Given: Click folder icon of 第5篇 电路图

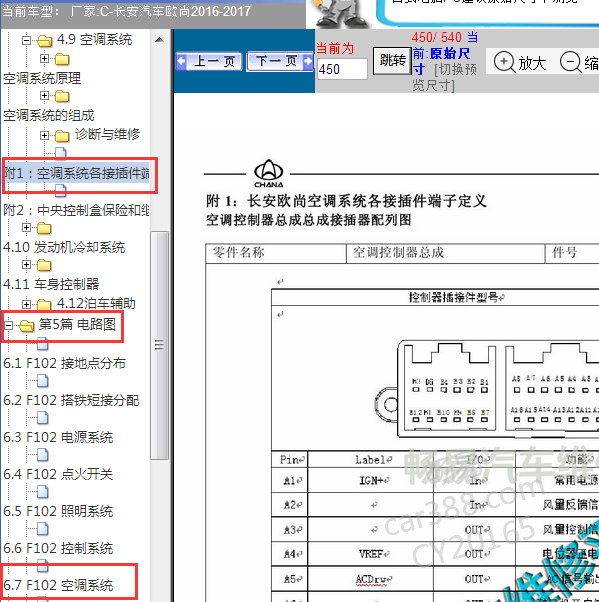Looking at the screenshot, I should 26,326.
